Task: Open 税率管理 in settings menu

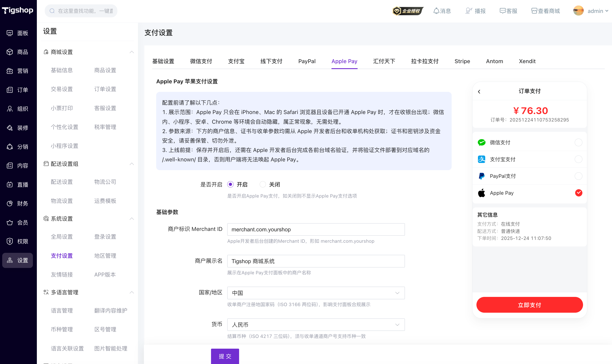Action: 105,127
